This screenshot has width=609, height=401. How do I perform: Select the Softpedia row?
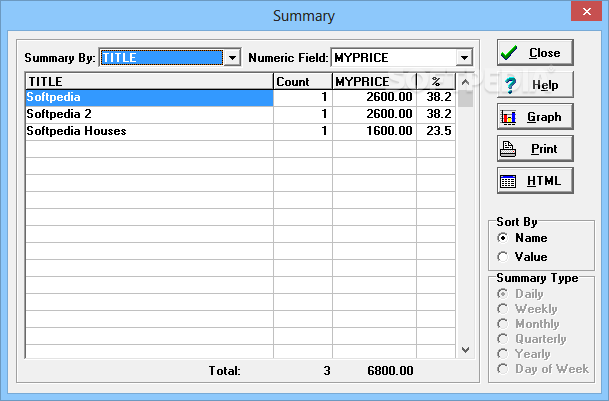[x=240, y=97]
